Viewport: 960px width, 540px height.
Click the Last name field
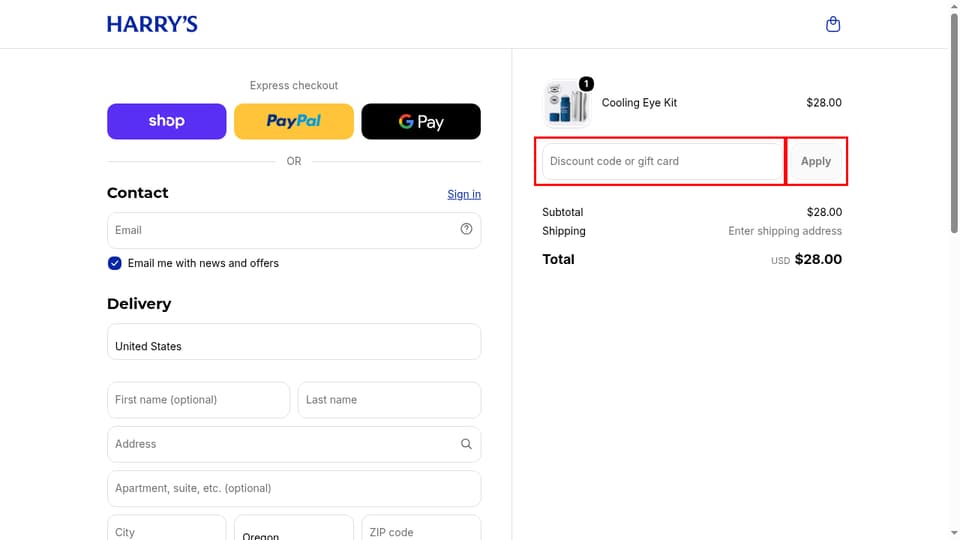pos(389,400)
